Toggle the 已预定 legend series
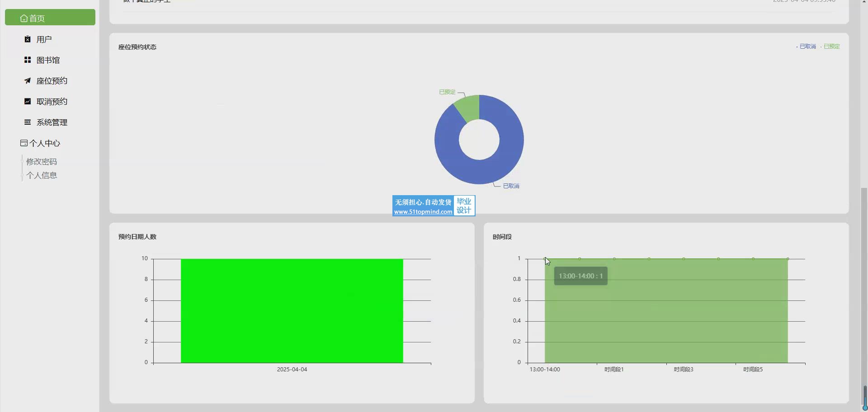Screen dimensions: 868x412 tap(831, 47)
